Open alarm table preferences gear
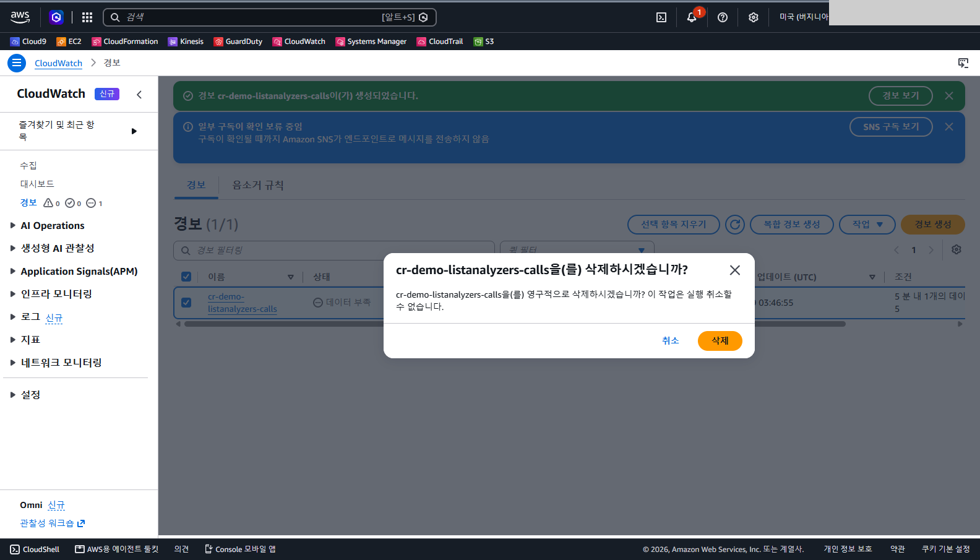Viewport: 980px width, 560px height. click(x=956, y=249)
